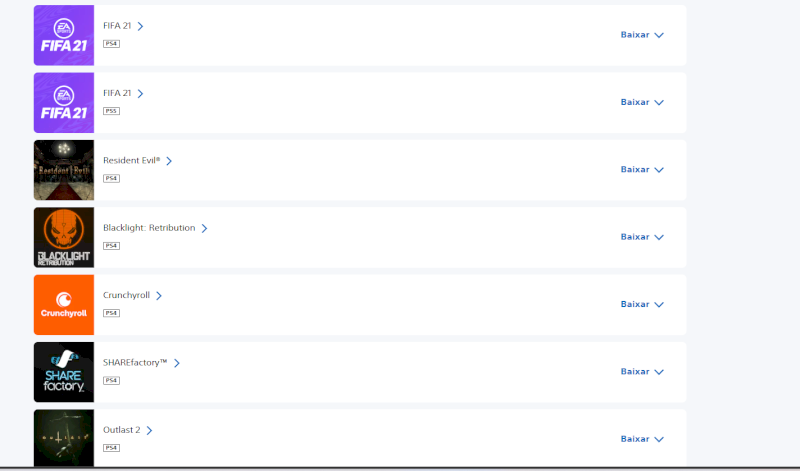The image size is (800, 471).
Task: Open the FIFA 21 title link in the PS4 row
Action: [x=117, y=26]
